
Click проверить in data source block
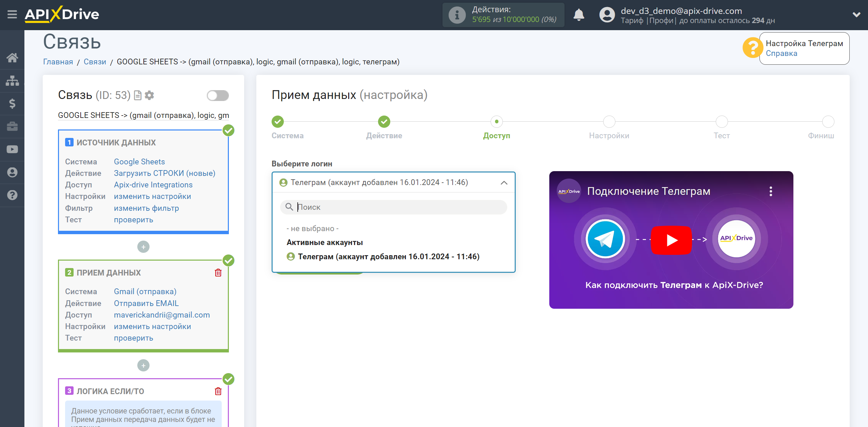pyautogui.click(x=134, y=220)
